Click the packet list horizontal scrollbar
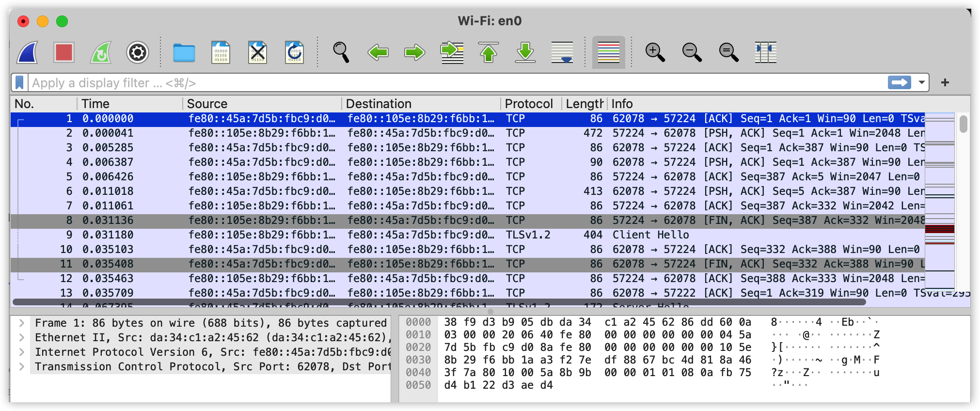 pos(439,302)
